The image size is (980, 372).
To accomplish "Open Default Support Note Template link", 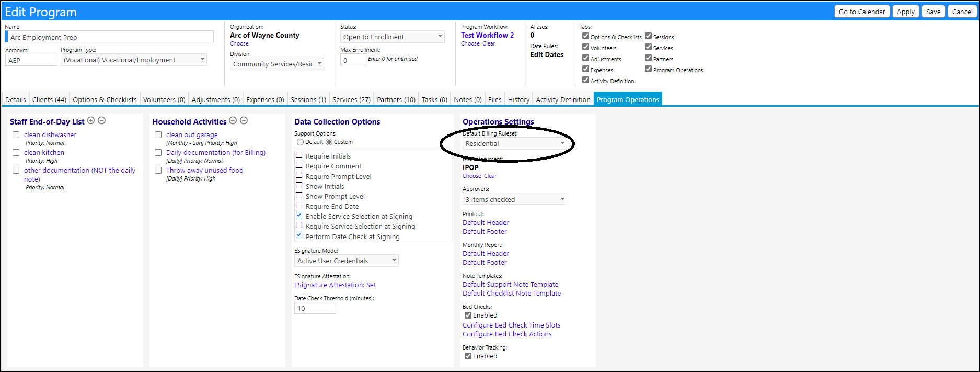I will 510,284.
